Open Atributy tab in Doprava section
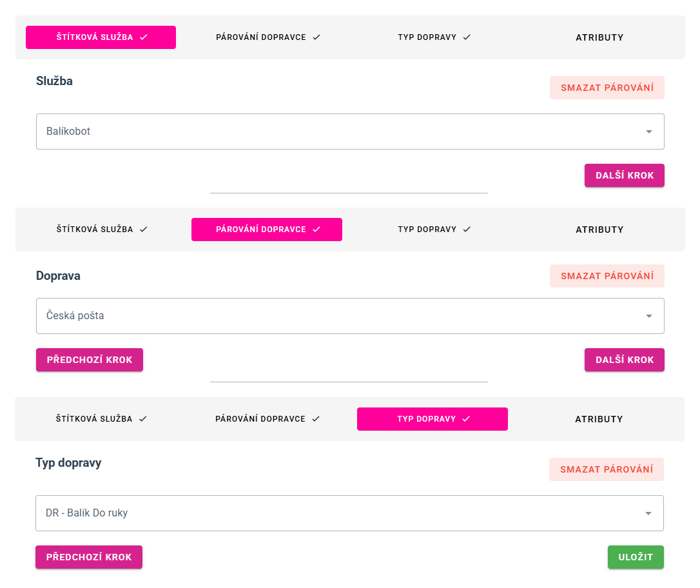The image size is (700, 588). tap(599, 230)
